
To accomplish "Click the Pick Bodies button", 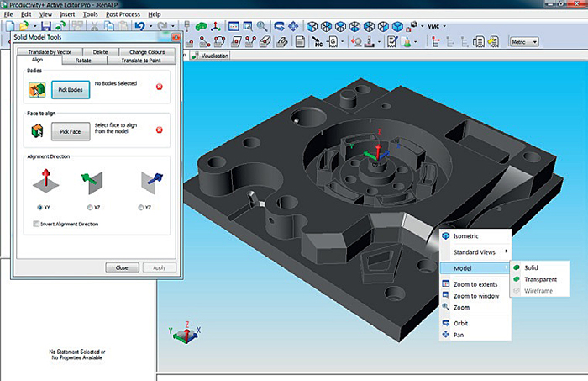I will click(71, 90).
